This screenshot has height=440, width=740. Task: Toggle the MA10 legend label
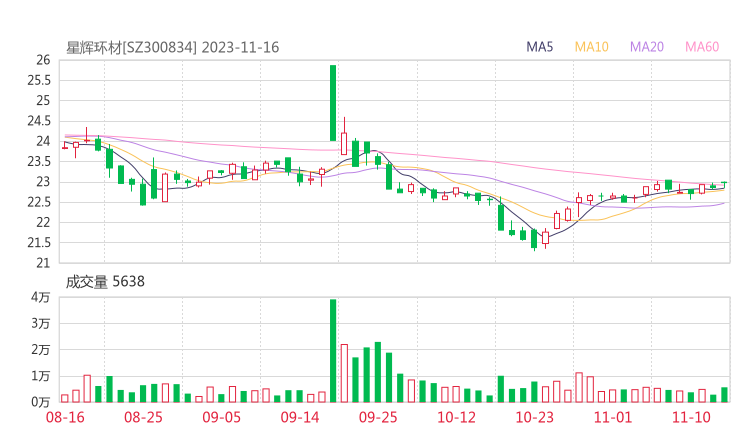[591, 47]
